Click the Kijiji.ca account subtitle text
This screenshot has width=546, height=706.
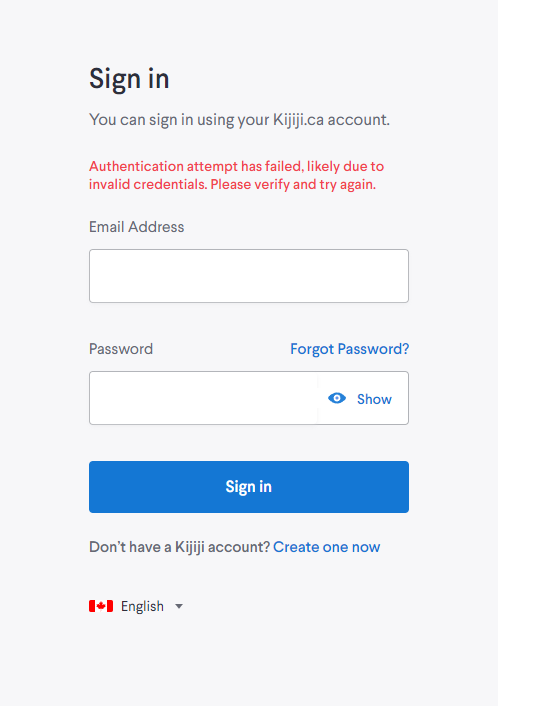(239, 120)
